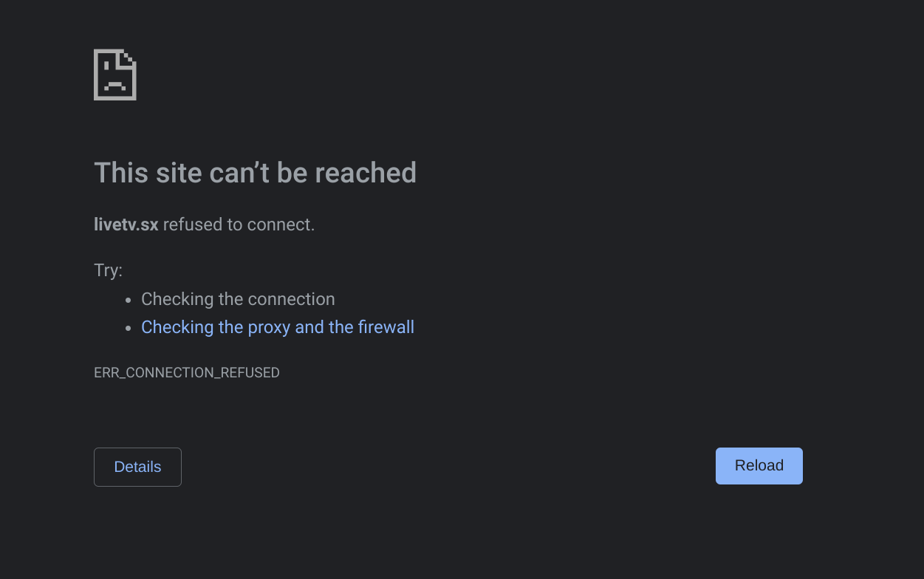This screenshot has width=924, height=579.
Task: Click the word 'REFUSED' in the error code
Action: pos(250,373)
